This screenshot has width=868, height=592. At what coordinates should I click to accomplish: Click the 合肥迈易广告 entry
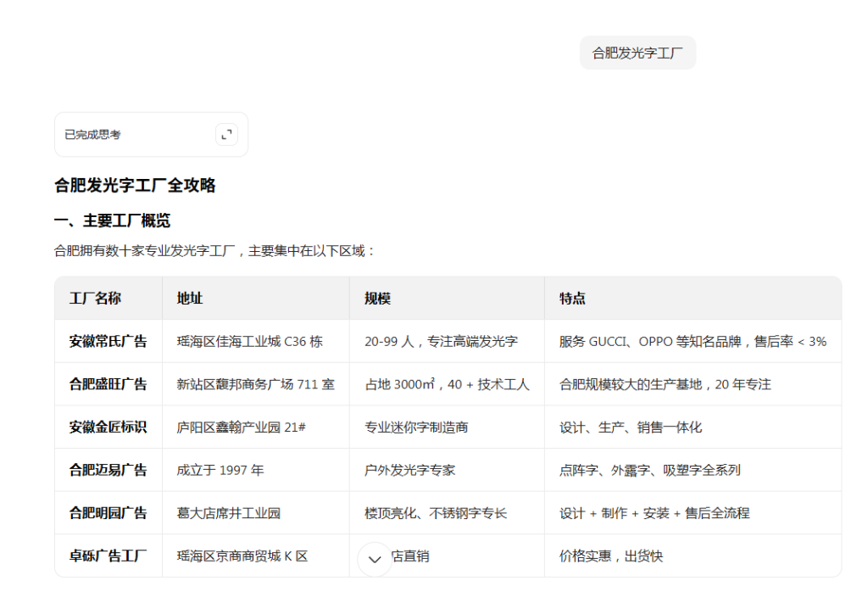pos(106,469)
